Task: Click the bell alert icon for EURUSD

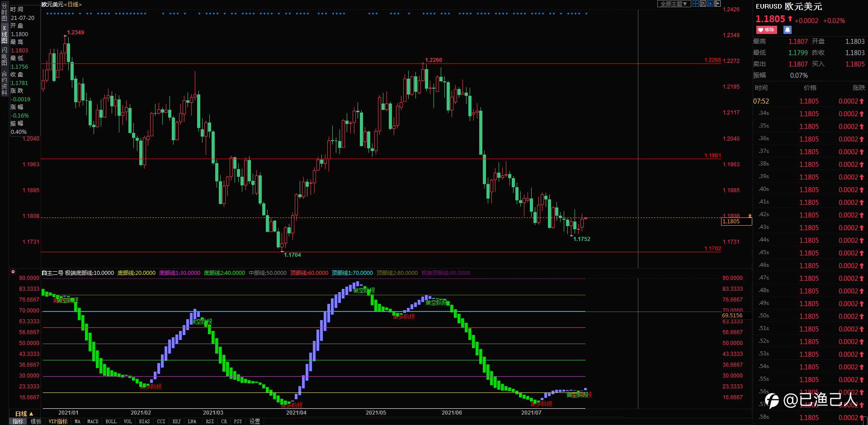Action: pos(788,30)
